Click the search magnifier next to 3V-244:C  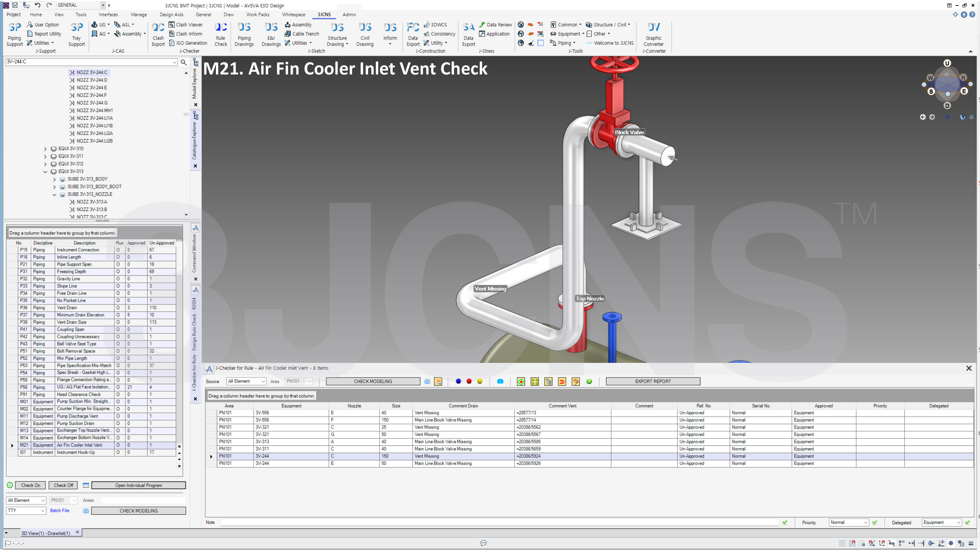[183, 62]
